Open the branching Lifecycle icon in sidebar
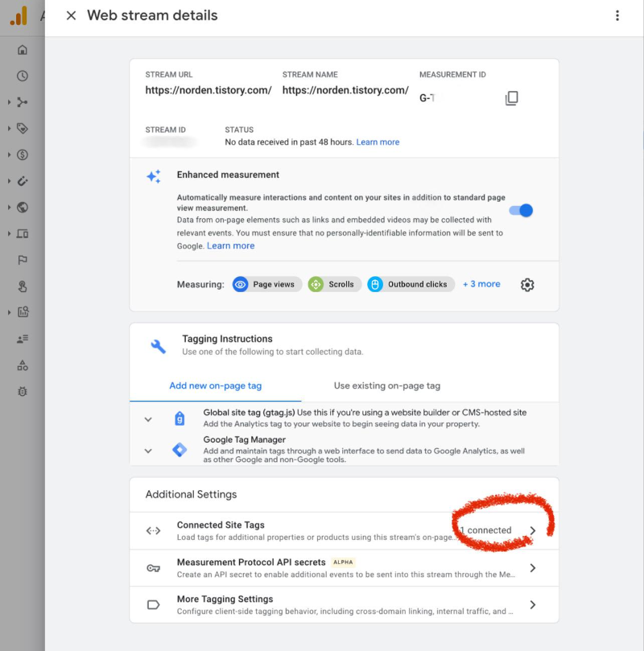 [23, 102]
